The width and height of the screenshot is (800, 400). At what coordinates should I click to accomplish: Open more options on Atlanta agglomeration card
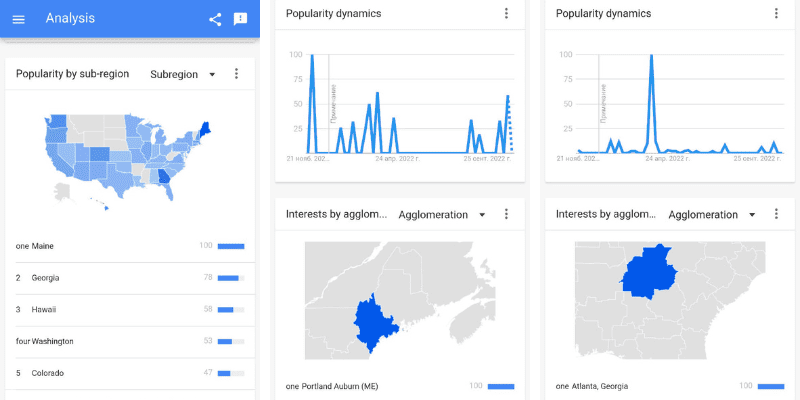776,214
